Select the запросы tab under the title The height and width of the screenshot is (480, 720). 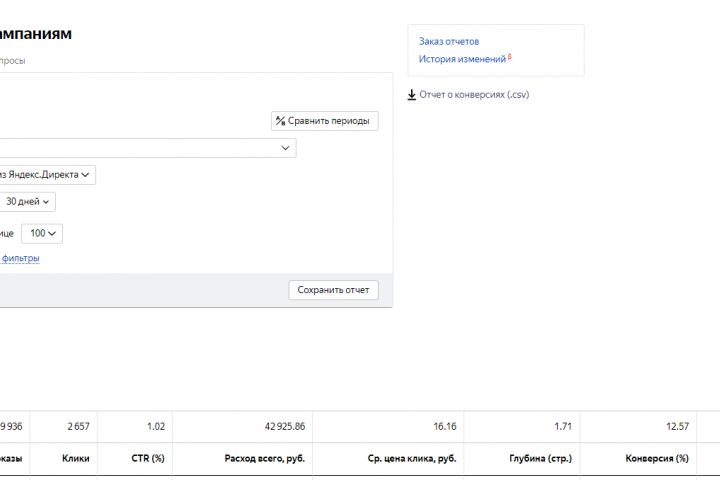pos(12,61)
